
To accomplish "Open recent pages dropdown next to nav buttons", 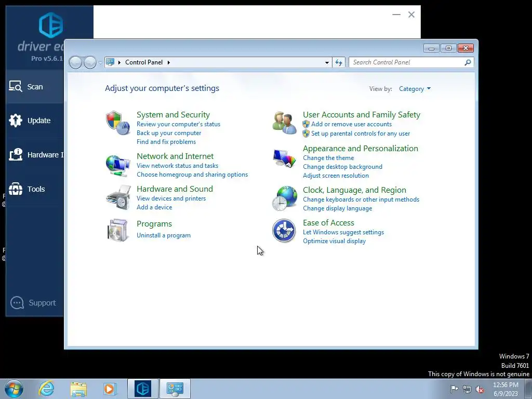I will [x=100, y=62].
